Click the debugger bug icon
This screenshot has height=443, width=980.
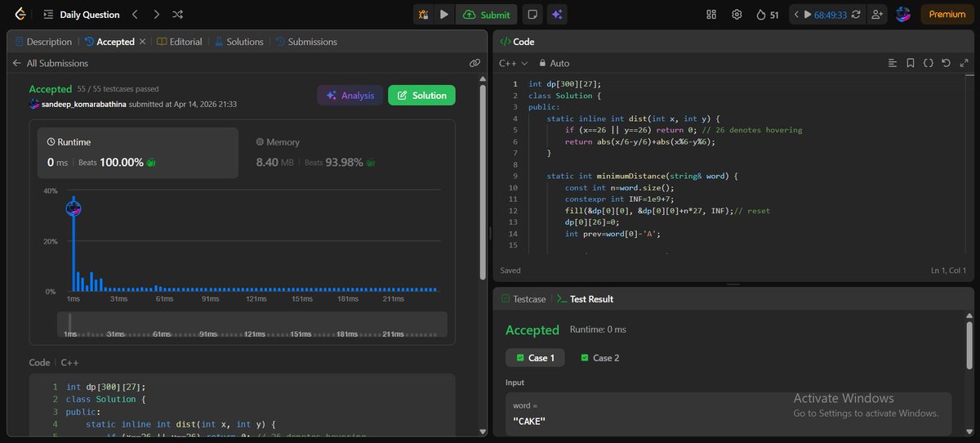pos(424,15)
